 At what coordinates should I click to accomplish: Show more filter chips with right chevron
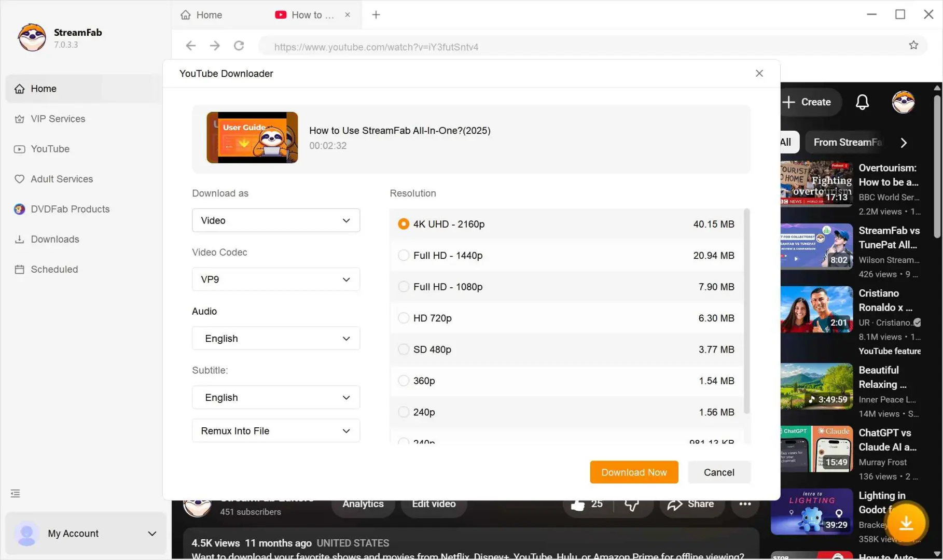point(904,143)
